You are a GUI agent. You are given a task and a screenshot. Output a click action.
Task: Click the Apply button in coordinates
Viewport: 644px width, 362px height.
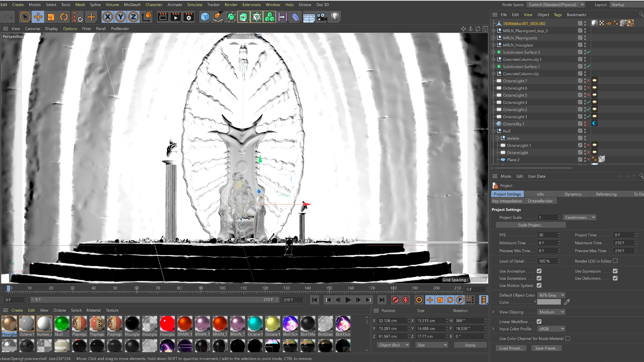[470, 345]
